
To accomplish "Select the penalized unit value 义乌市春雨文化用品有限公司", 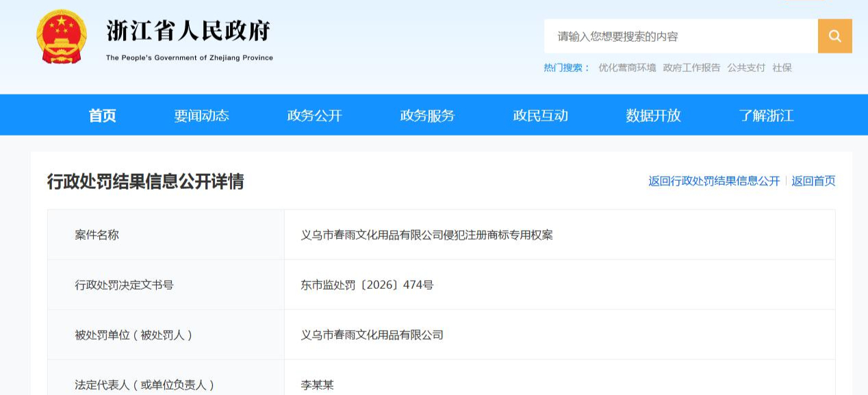I will pos(372,335).
